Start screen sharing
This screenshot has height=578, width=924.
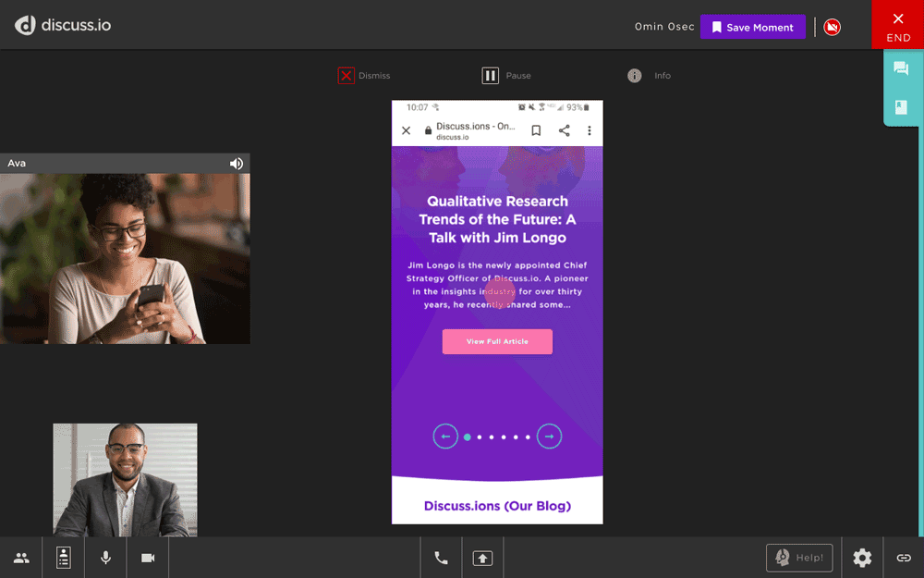pos(481,558)
